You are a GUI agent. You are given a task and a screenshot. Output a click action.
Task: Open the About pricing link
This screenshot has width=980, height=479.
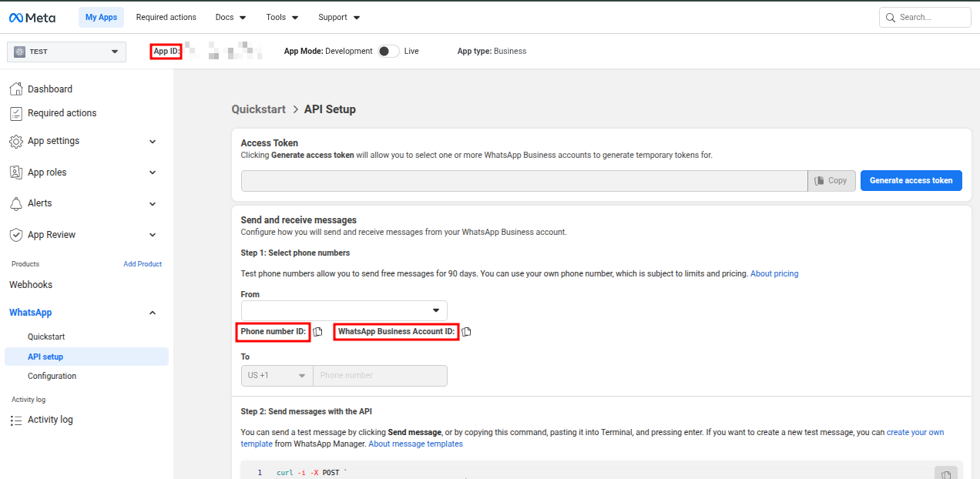click(774, 273)
